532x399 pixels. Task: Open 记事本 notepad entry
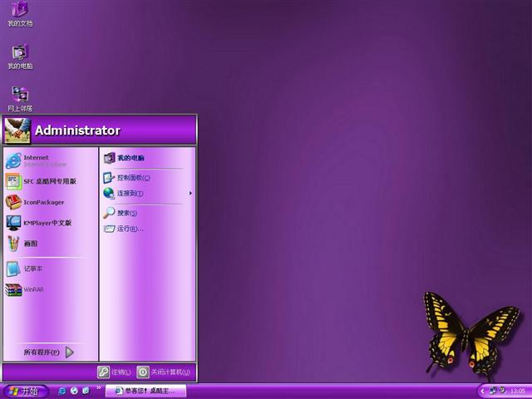50,268
